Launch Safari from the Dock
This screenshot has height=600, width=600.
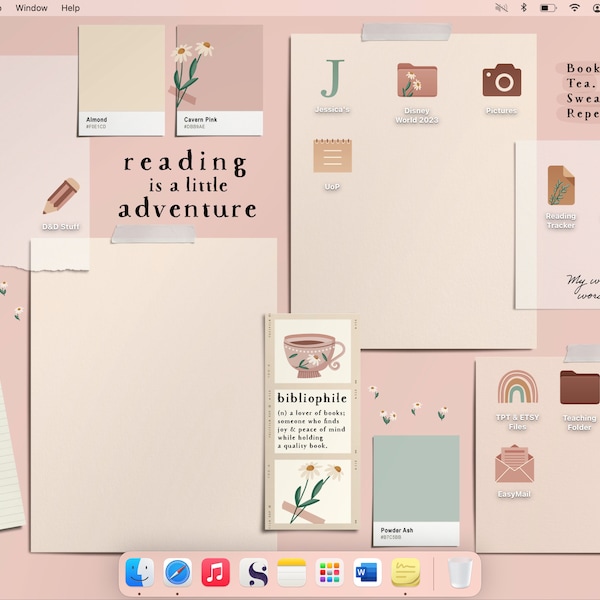178,572
